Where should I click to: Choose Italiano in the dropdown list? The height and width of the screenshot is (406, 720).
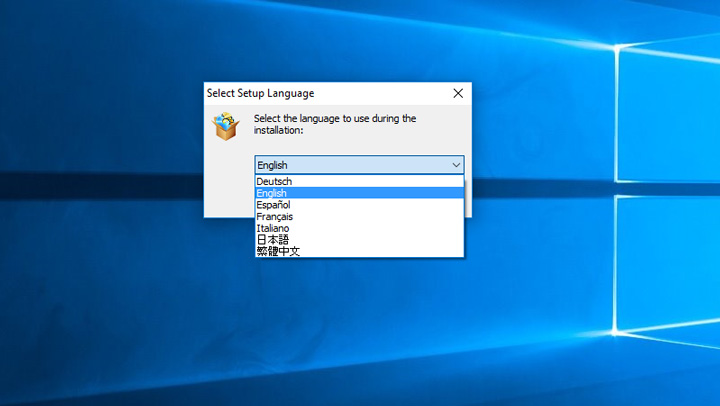click(359, 228)
